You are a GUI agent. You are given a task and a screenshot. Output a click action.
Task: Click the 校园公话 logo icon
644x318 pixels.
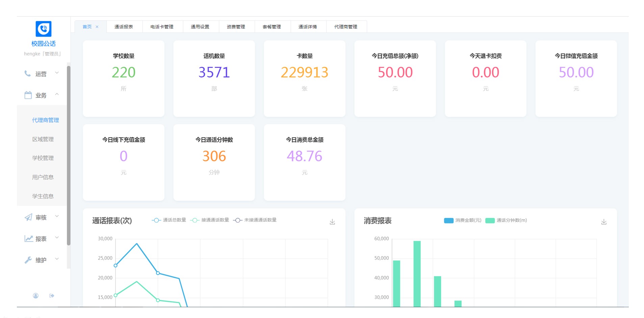pyautogui.click(x=44, y=29)
